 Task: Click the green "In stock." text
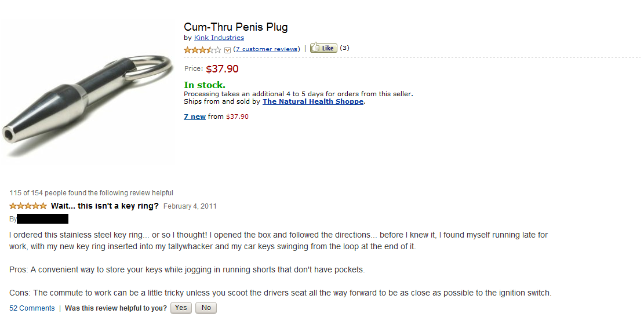tap(205, 85)
